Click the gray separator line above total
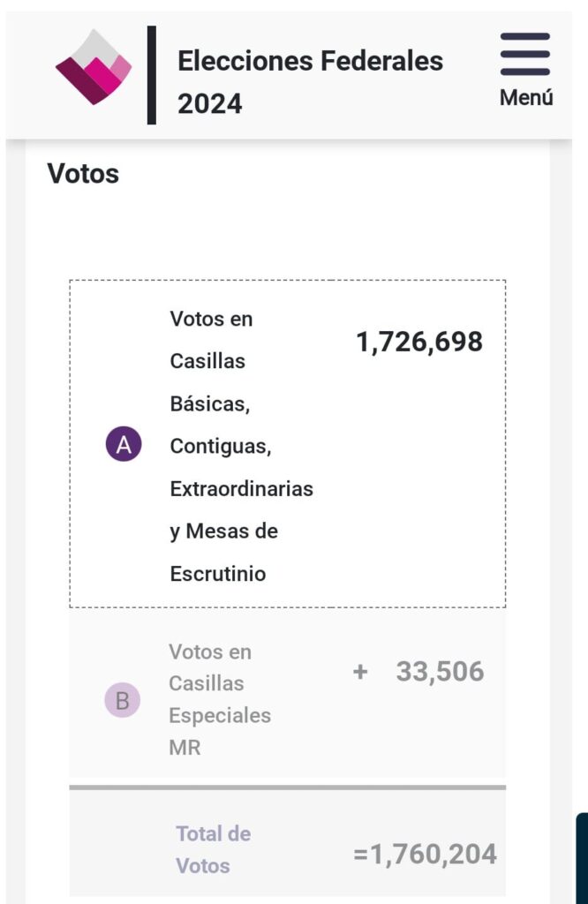The height and width of the screenshot is (904, 588). click(288, 787)
